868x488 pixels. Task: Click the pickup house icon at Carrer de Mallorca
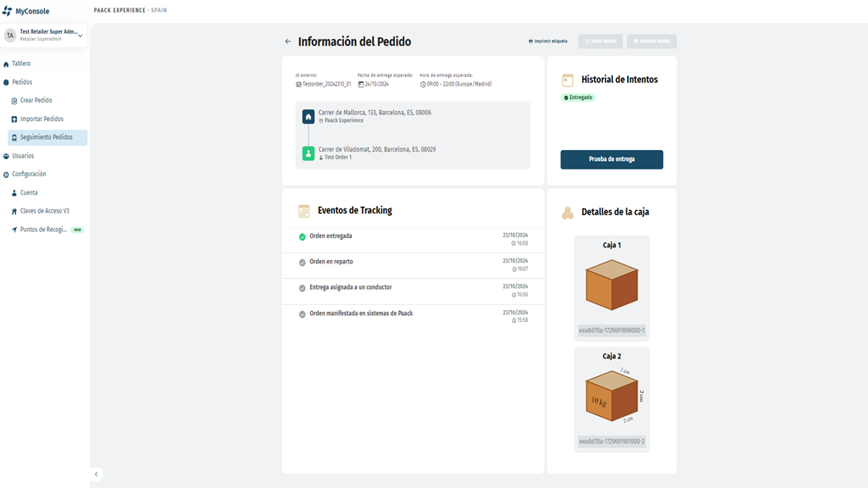click(309, 116)
